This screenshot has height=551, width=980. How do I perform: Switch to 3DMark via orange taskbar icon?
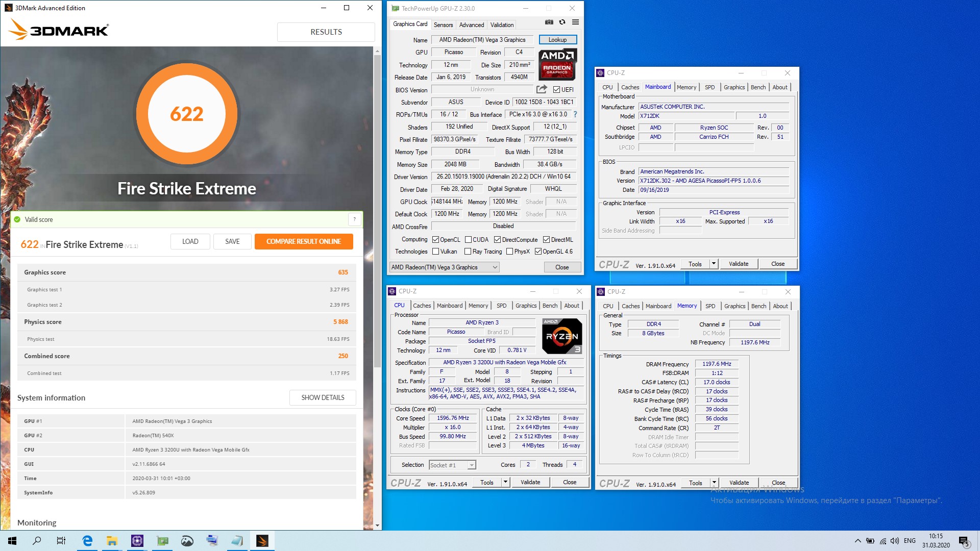click(x=262, y=541)
